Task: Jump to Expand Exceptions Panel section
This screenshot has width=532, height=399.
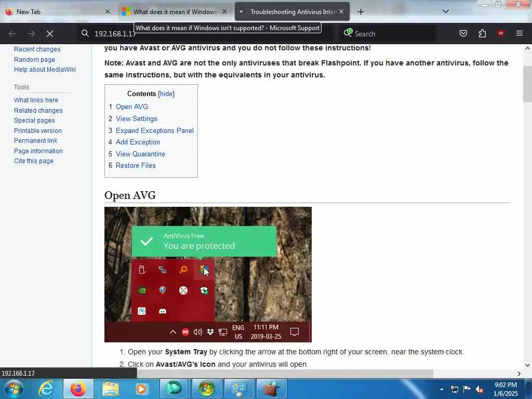Action: (x=155, y=130)
